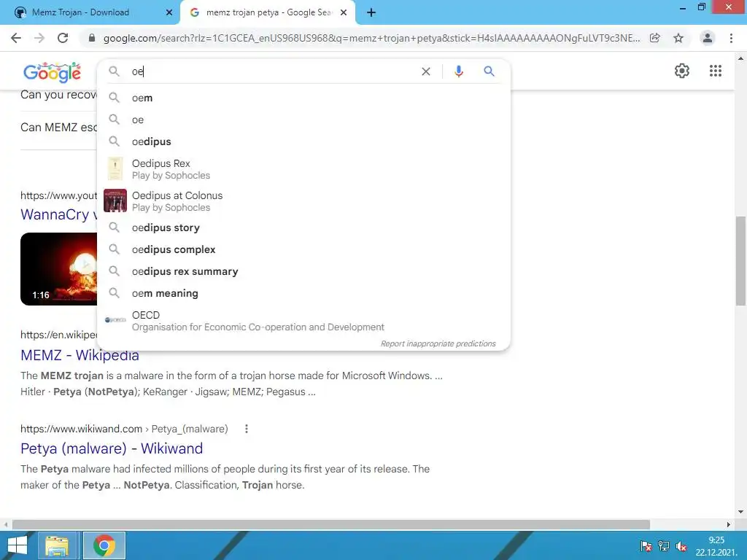
Task: Choose 'oem meaning' suggestion
Action: (x=303, y=293)
